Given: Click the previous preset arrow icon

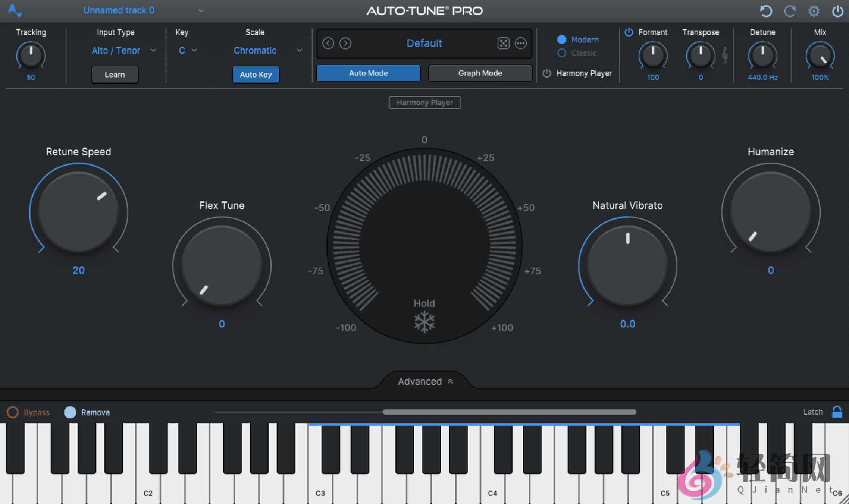Looking at the screenshot, I should tap(328, 43).
